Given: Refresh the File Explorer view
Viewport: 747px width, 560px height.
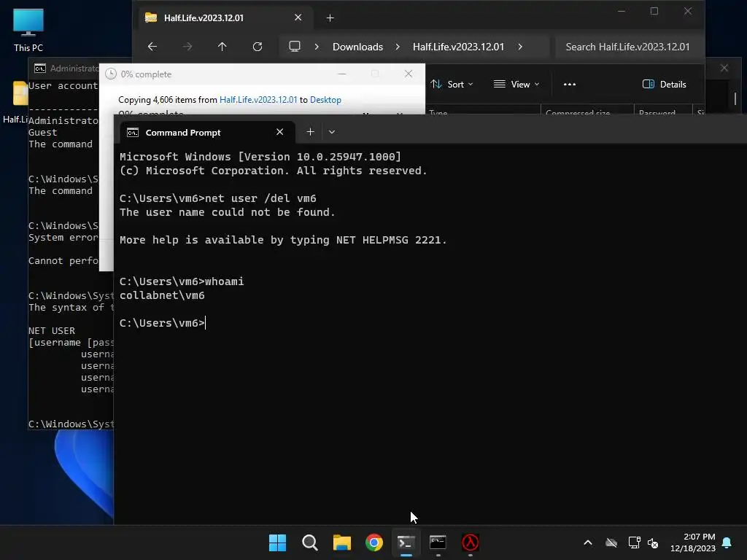Looking at the screenshot, I should [258, 47].
